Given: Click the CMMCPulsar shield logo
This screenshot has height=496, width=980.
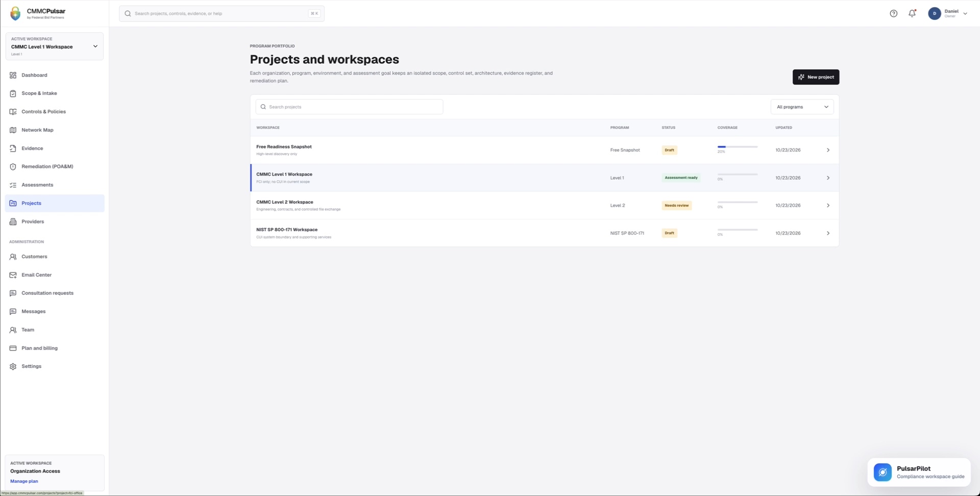Looking at the screenshot, I should [x=15, y=13].
